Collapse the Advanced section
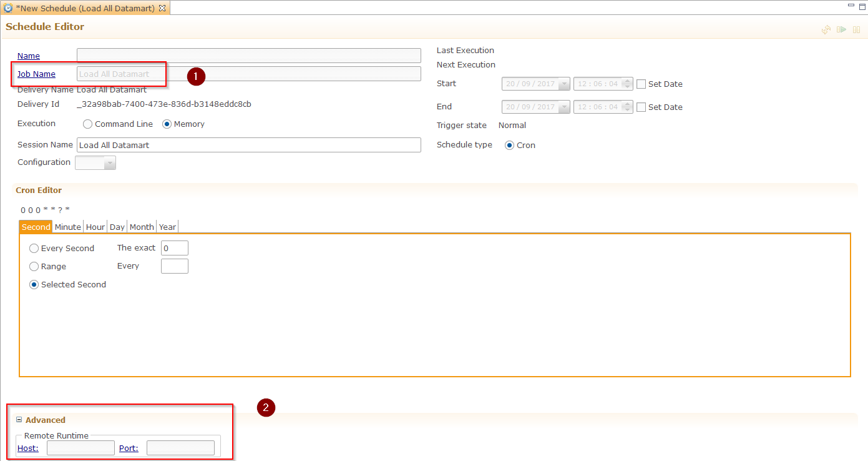This screenshot has width=868, height=461. 19,420
